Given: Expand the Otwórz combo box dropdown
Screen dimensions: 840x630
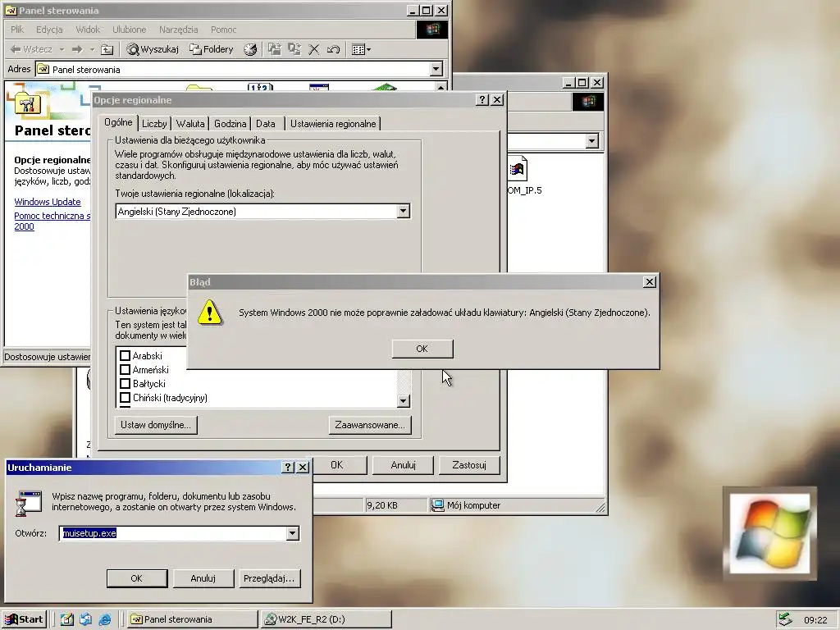Looking at the screenshot, I should tap(293, 533).
